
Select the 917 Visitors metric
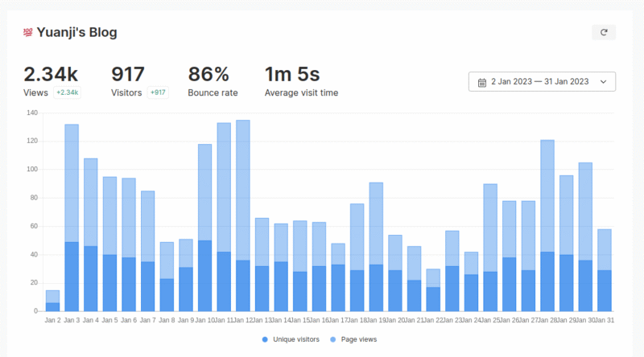click(128, 75)
